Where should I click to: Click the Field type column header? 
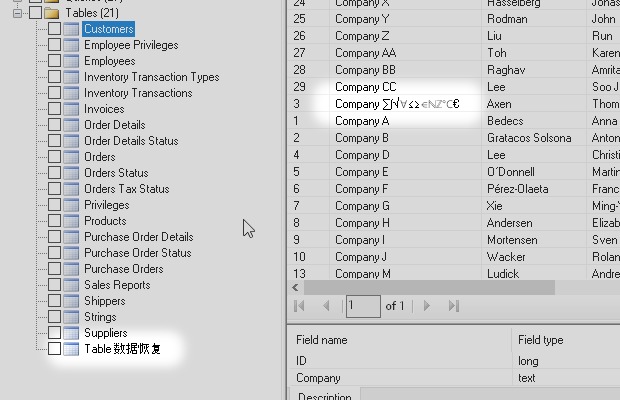click(x=541, y=340)
